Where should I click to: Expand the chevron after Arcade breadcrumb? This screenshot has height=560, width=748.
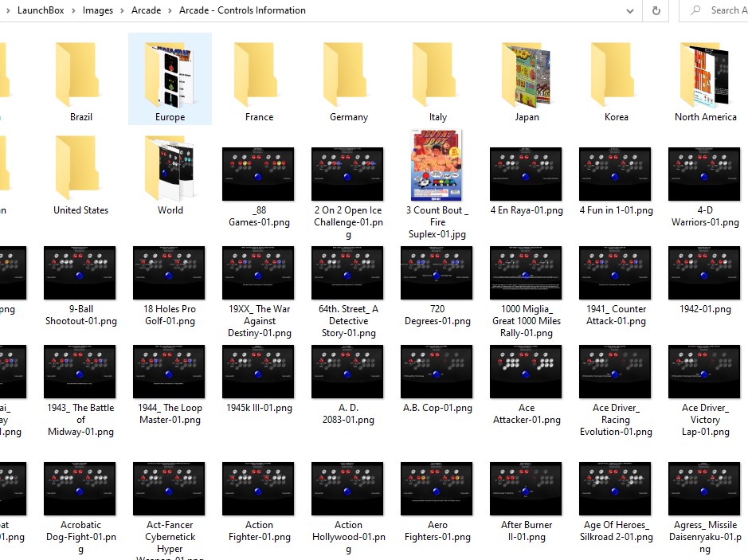click(x=170, y=10)
